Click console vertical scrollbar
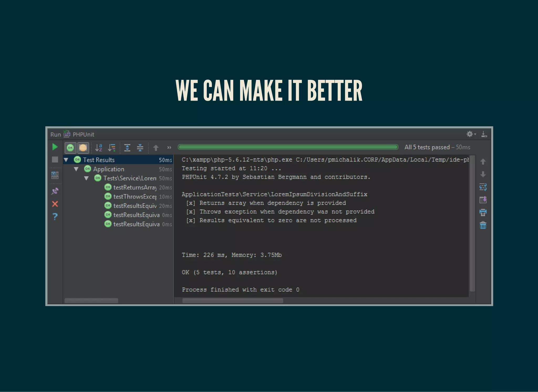Image resolution: width=538 pixels, height=392 pixels. [x=472, y=223]
